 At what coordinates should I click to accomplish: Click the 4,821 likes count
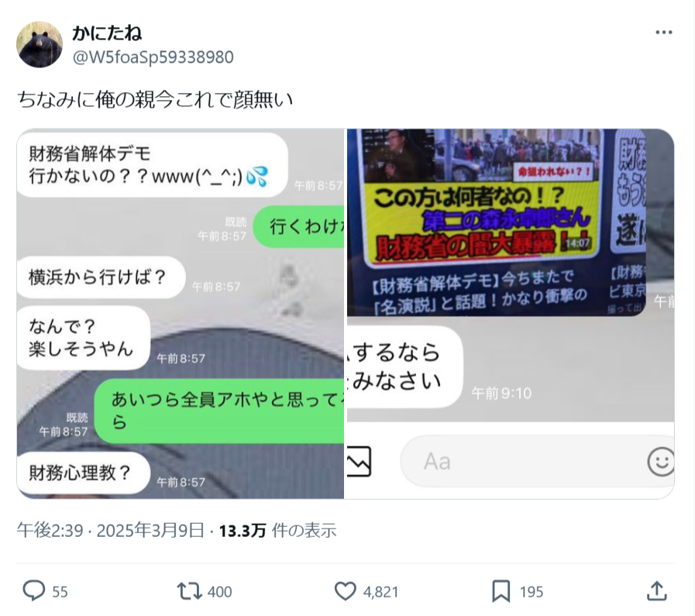pos(380,592)
